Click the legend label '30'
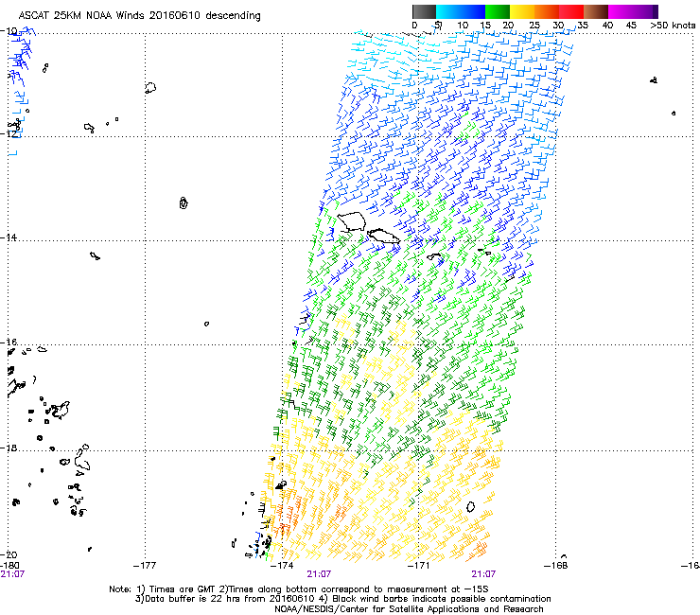The height and width of the screenshot is (615, 700). (558, 26)
